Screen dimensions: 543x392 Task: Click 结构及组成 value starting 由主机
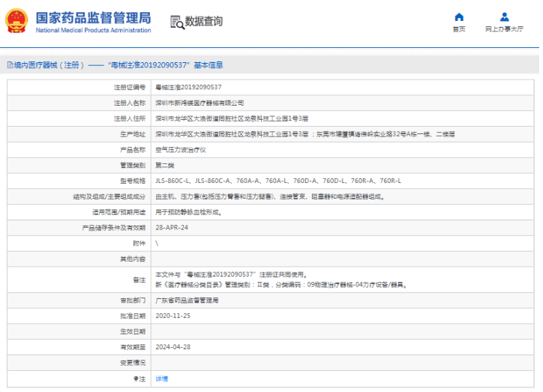[270, 196]
